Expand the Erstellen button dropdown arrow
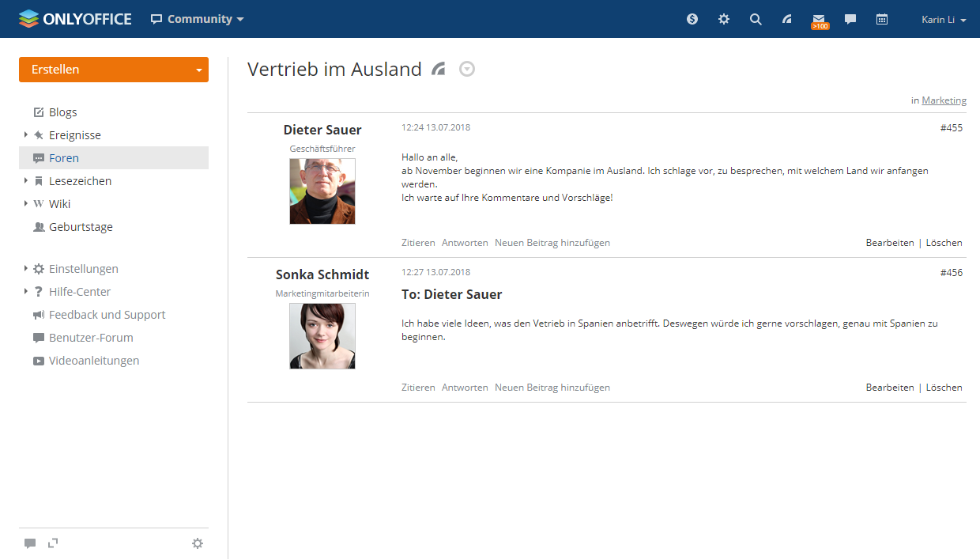Image resolution: width=980 pixels, height=560 pixels. coord(198,70)
